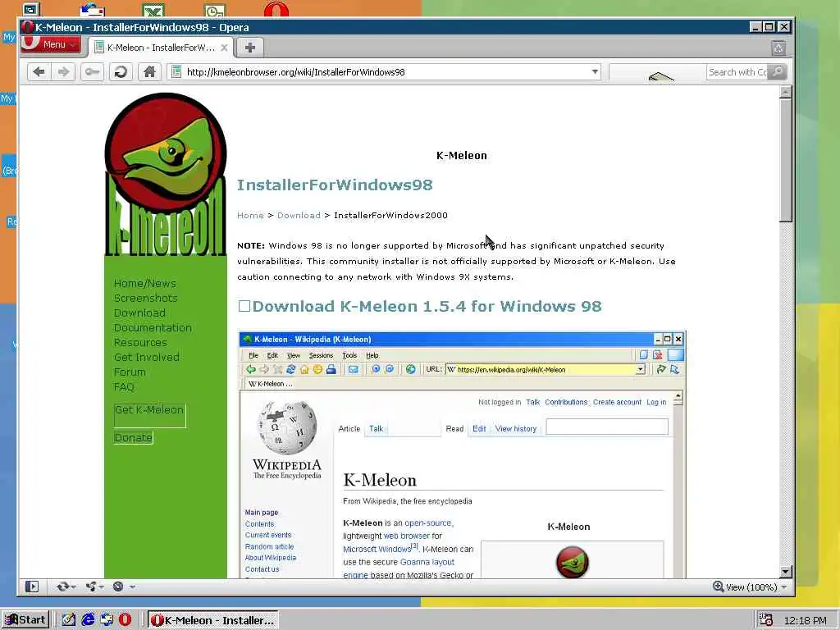Go to the Home page button
The width and height of the screenshot is (840, 630).
(x=149, y=72)
